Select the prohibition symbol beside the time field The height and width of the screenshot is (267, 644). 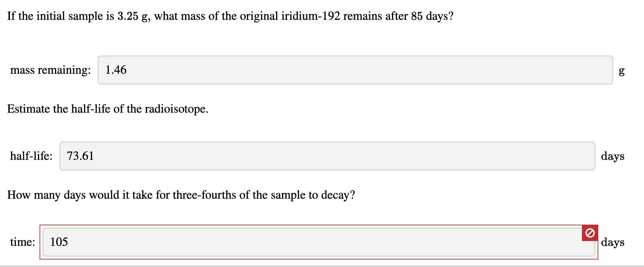(x=589, y=233)
